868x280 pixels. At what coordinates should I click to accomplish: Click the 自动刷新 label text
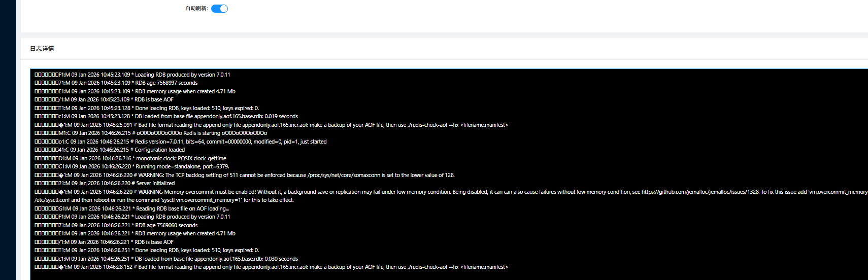(196, 9)
